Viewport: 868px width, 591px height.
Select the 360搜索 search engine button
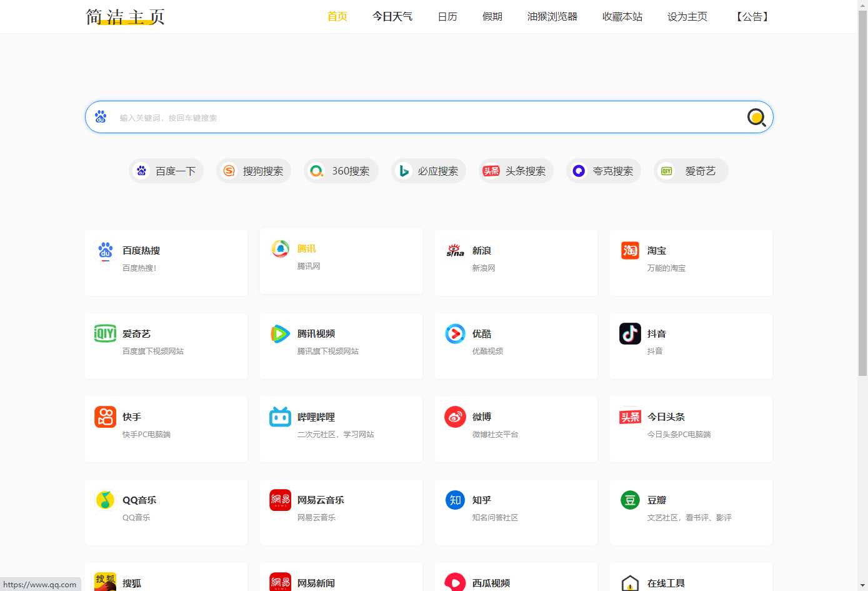[341, 171]
